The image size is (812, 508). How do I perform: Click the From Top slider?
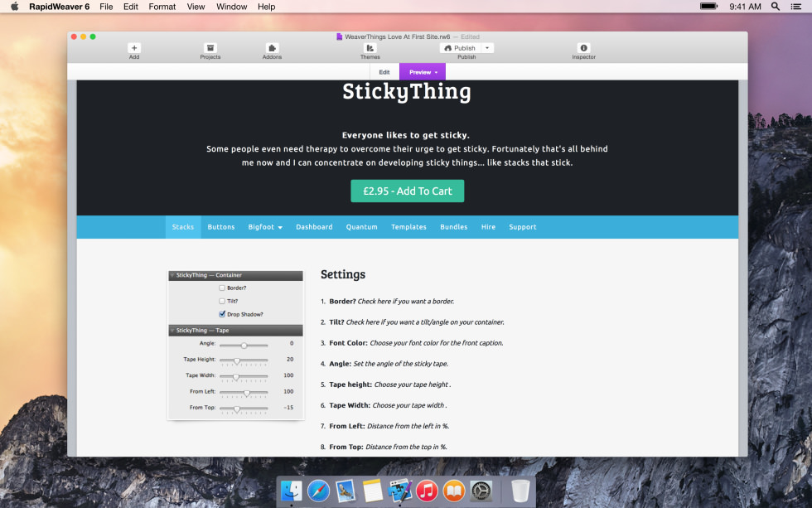244,409
